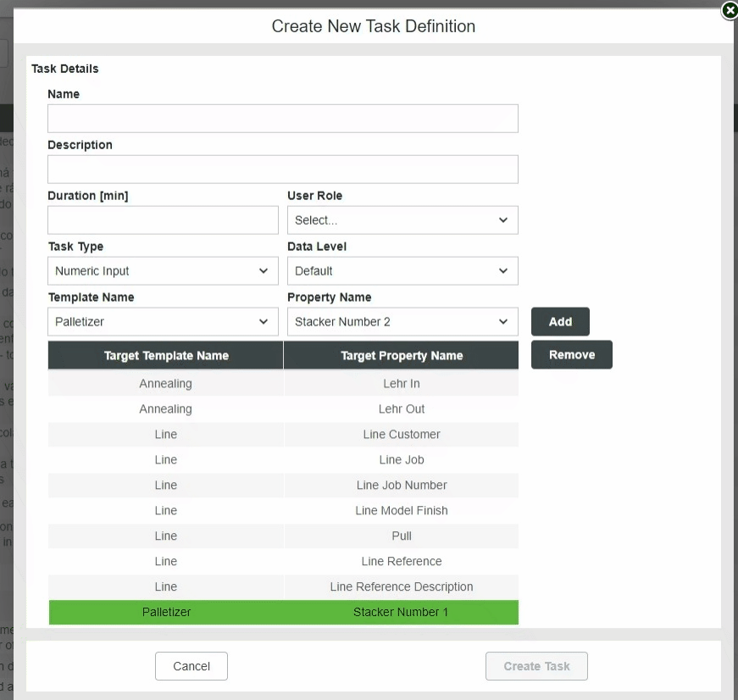Click the Remove button

tap(572, 355)
